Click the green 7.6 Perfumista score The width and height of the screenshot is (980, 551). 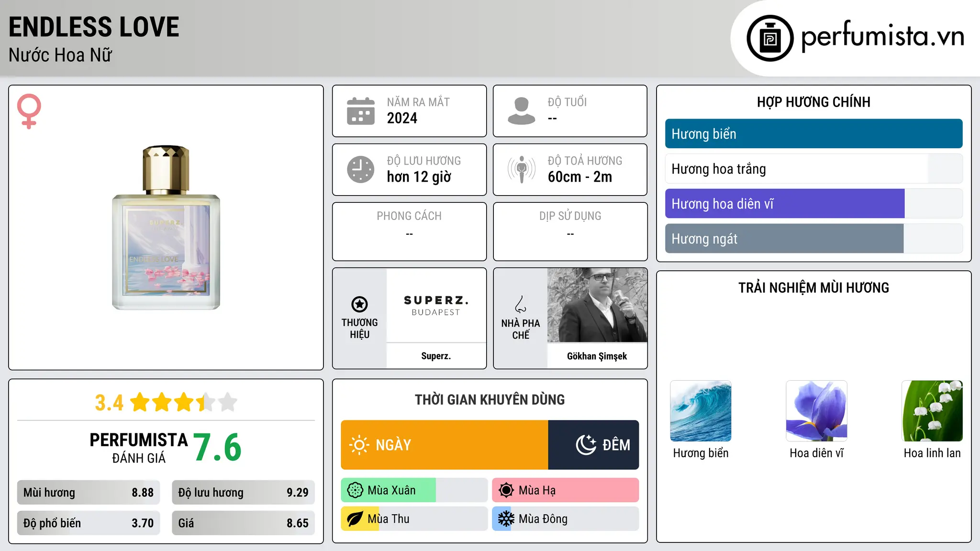click(x=217, y=447)
